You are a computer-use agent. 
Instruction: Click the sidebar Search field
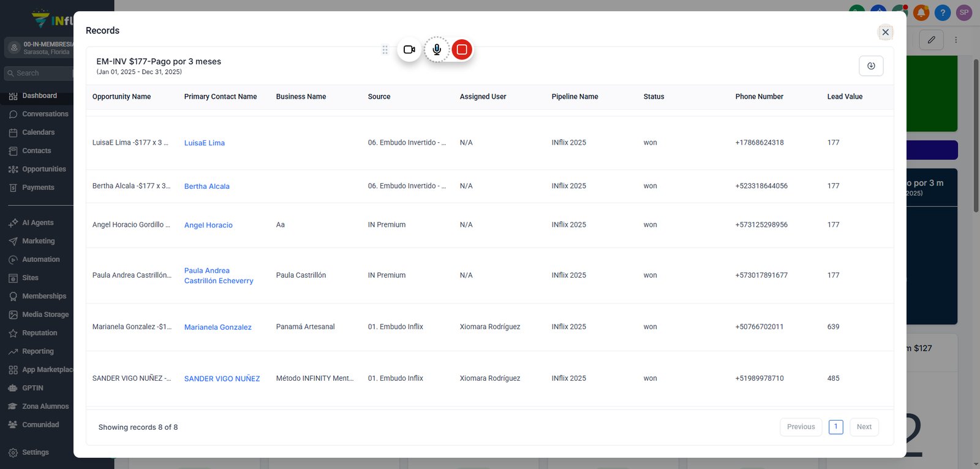tap(39, 73)
